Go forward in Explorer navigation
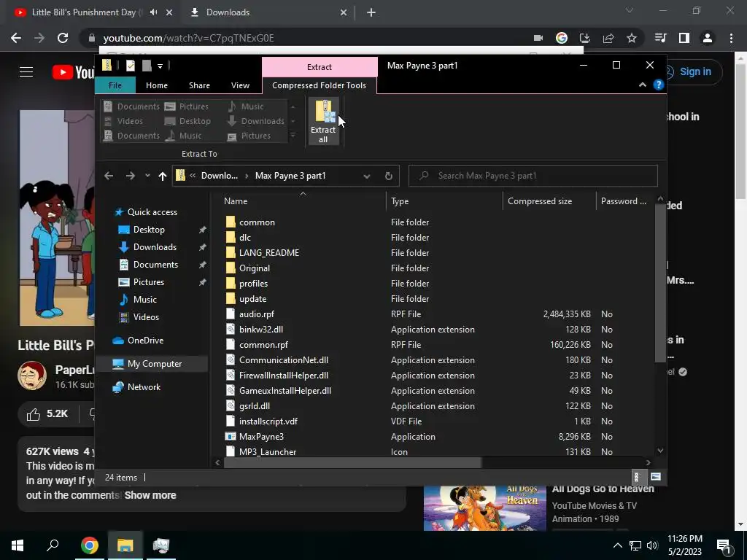 (130, 176)
